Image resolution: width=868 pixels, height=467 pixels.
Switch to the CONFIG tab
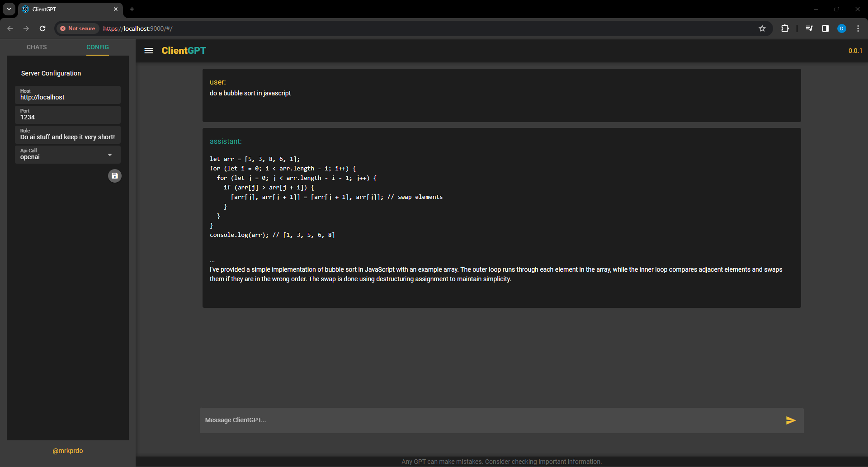[x=98, y=47]
